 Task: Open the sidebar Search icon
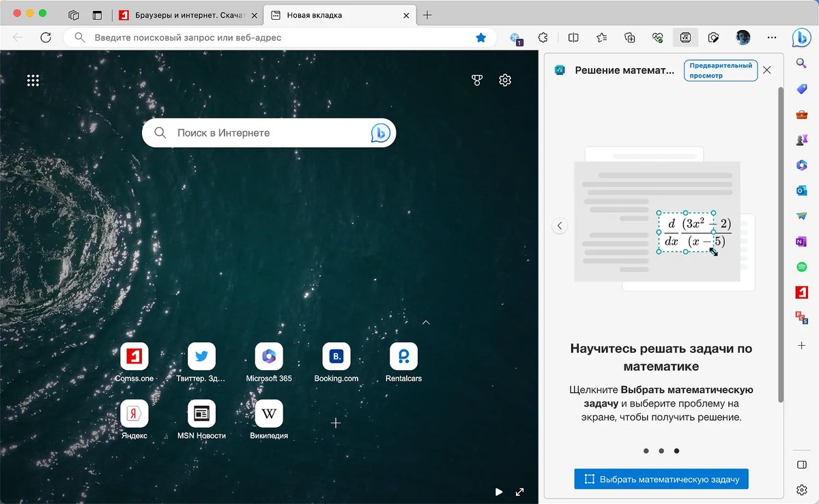(x=802, y=63)
